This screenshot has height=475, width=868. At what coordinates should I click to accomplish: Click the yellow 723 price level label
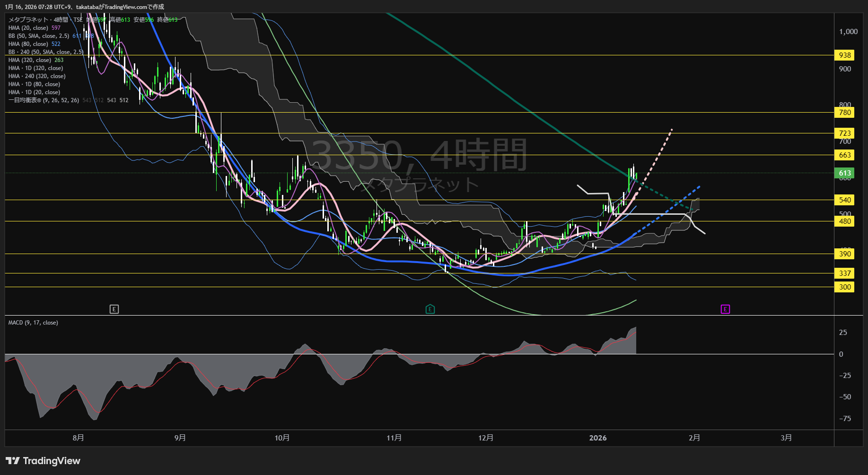click(x=845, y=133)
